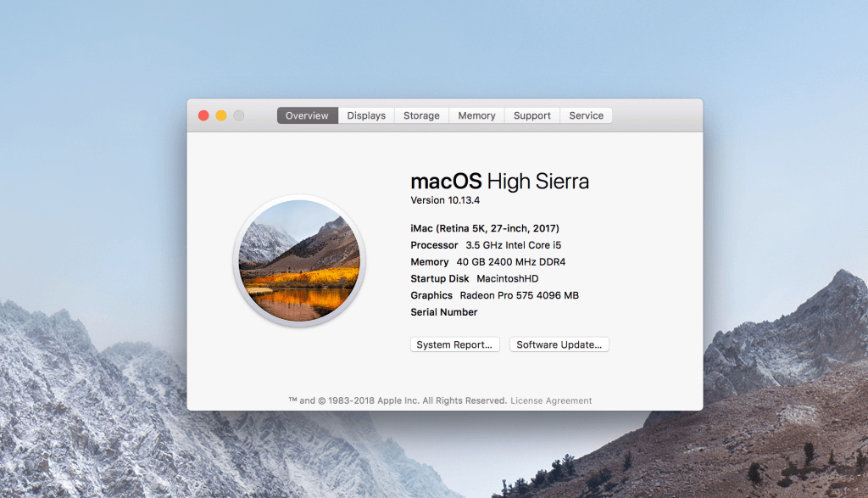The width and height of the screenshot is (868, 498).
Task: View the Service tab
Action: [586, 115]
